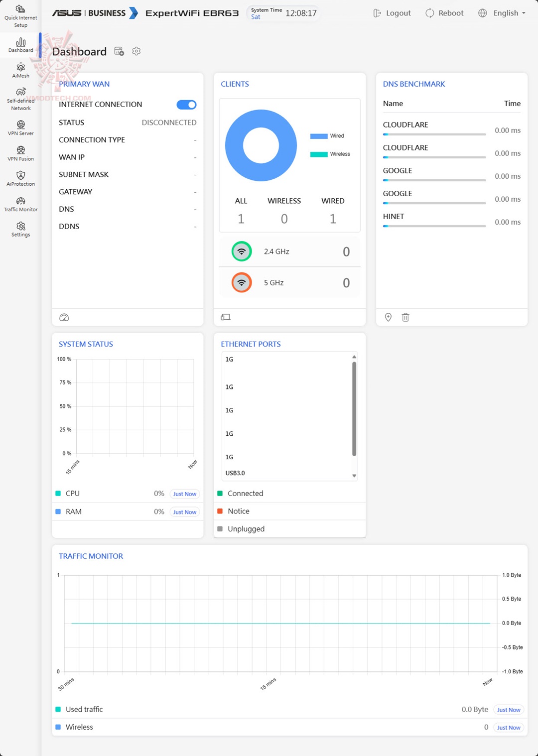Screen dimensions: 538x756
Task: Click PRIMARY WAN card title
Action: pos(84,84)
